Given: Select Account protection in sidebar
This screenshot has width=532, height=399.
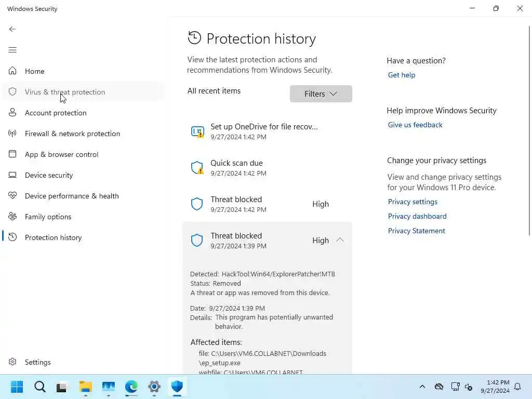Looking at the screenshot, I should [x=56, y=113].
